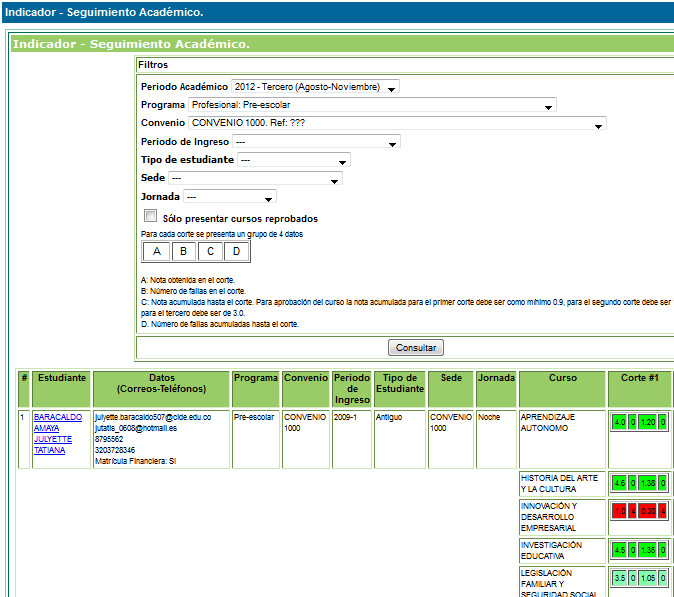Expand the Tipo de estudiante dropdown
Image resolution: width=674 pixels, height=597 pixels.
coord(294,160)
